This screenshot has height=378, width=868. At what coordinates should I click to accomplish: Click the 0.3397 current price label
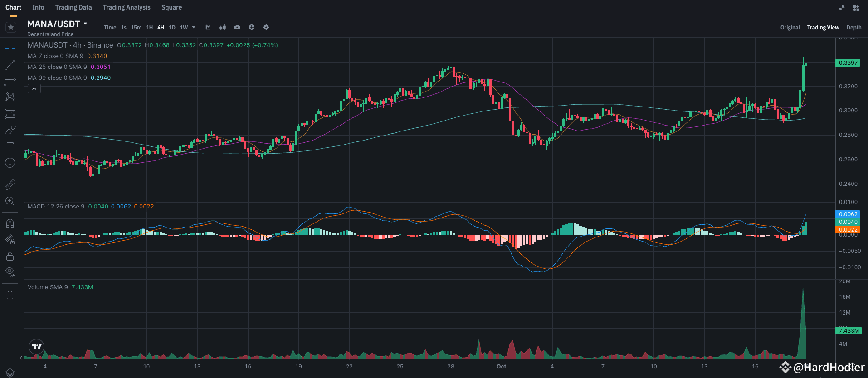pos(848,63)
